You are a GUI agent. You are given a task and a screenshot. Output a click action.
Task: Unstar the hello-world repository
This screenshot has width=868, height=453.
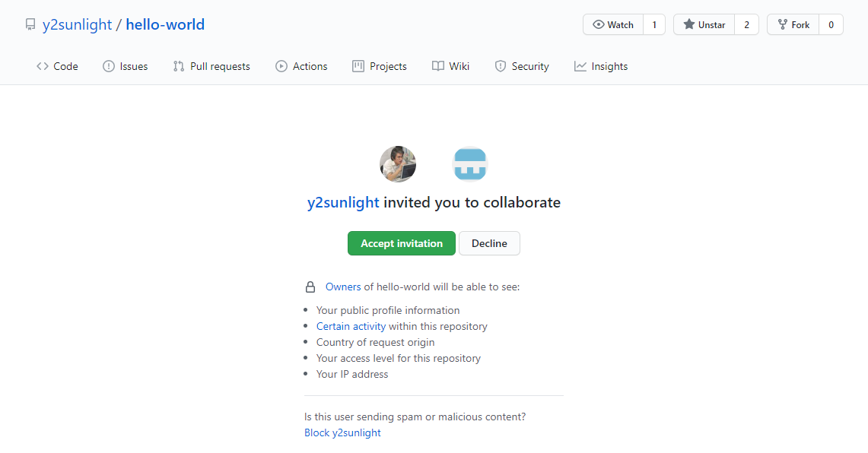704,25
